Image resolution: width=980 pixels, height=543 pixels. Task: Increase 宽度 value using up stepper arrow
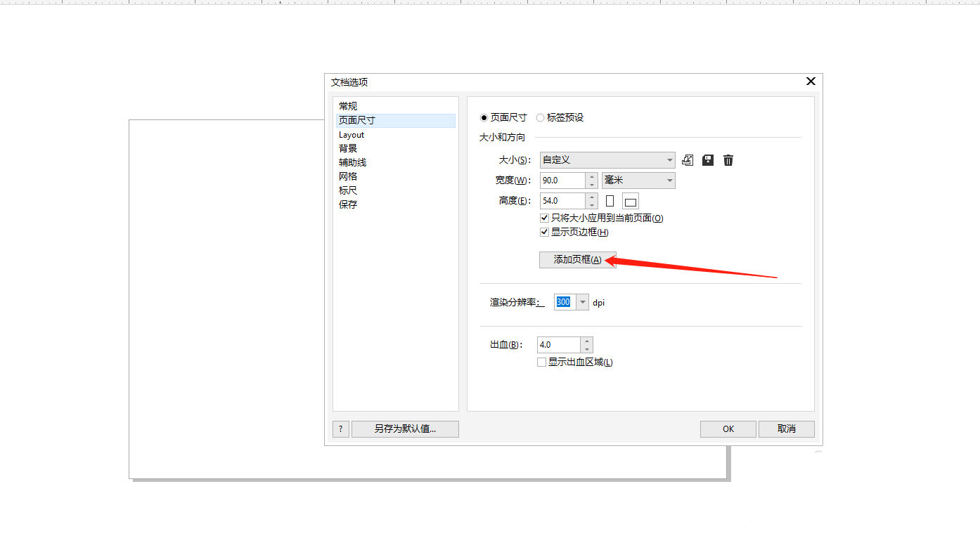tap(590, 177)
